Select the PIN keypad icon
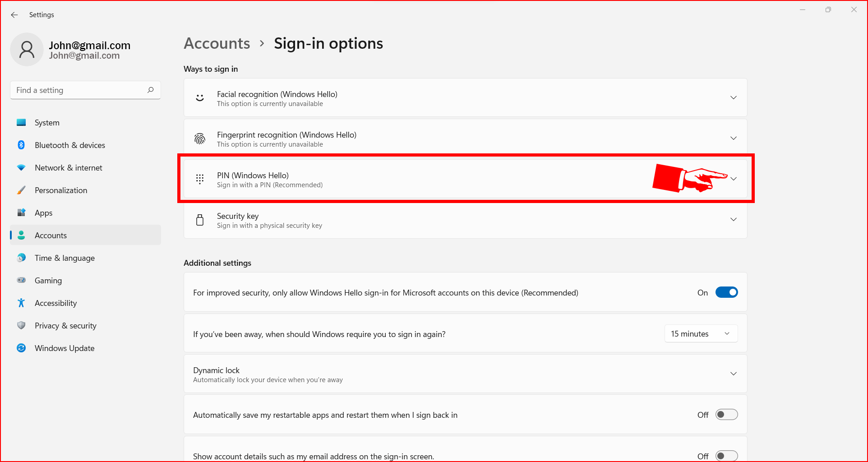The width and height of the screenshot is (868, 462). [200, 179]
